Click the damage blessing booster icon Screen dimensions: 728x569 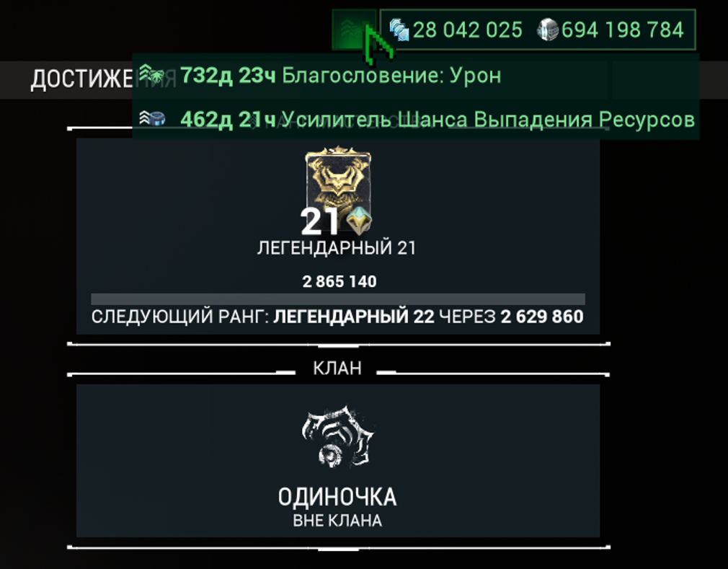[x=152, y=74]
